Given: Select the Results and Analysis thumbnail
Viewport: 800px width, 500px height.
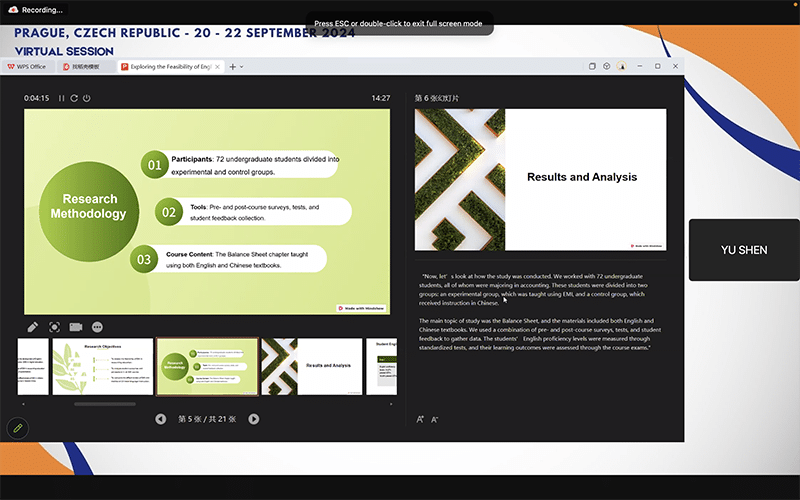Looking at the screenshot, I should pos(311,366).
